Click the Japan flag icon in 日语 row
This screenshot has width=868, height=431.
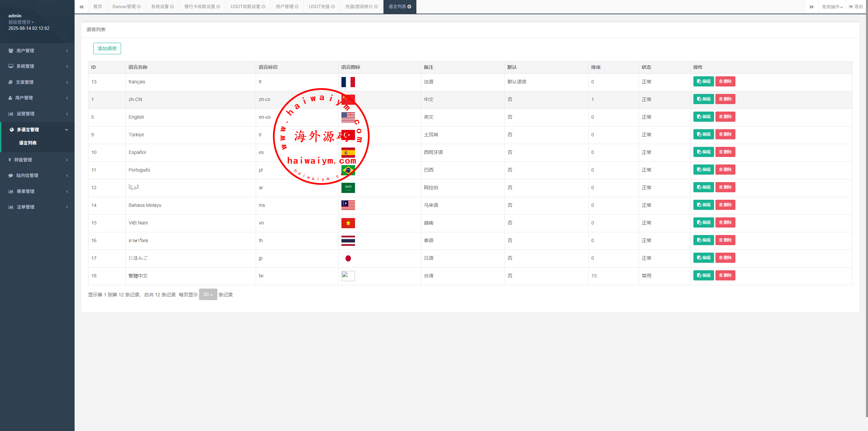point(348,258)
